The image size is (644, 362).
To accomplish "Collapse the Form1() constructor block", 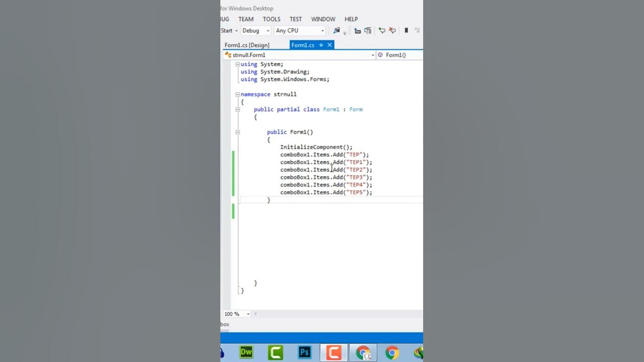I will pos(237,132).
